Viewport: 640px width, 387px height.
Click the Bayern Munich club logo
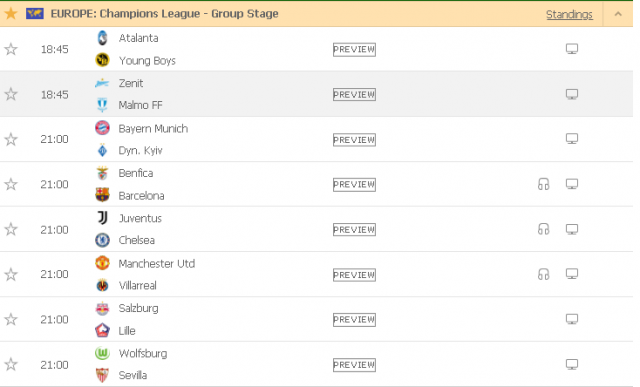click(x=102, y=128)
